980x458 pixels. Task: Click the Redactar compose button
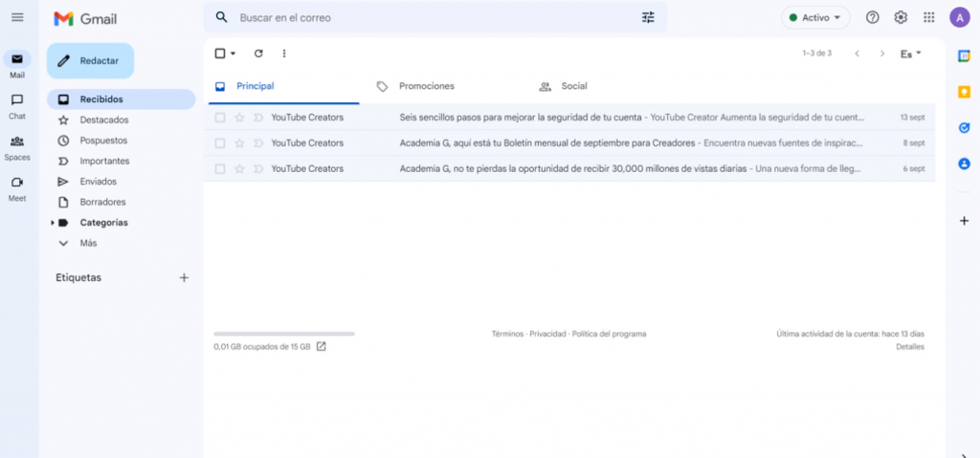90,60
